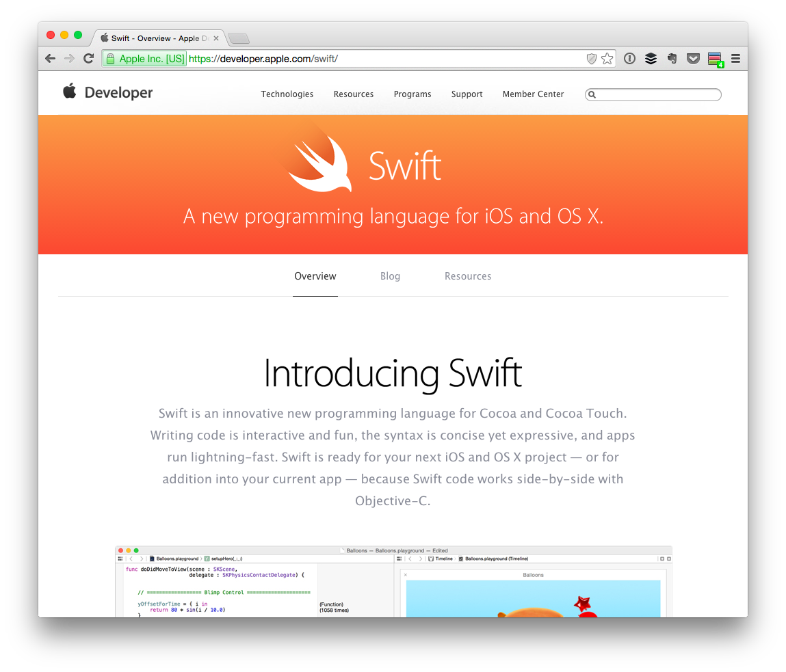Click the striped extension icon with badge 4

715,59
